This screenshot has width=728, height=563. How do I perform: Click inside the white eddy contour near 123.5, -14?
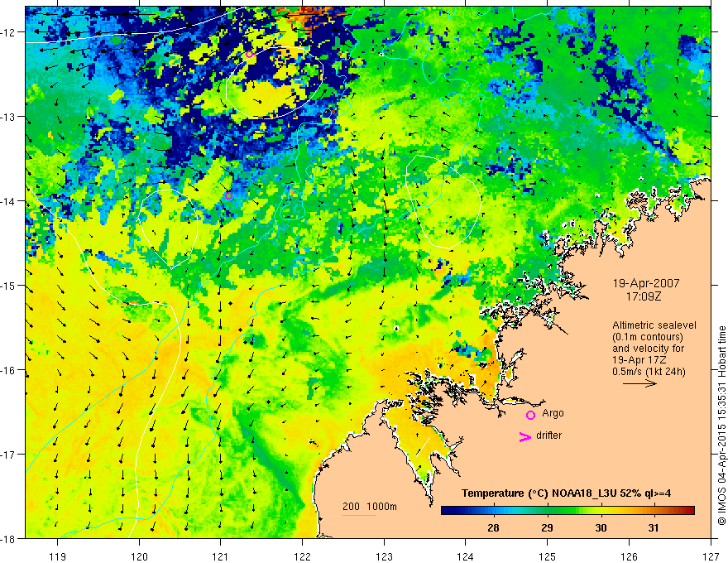(x=443, y=202)
